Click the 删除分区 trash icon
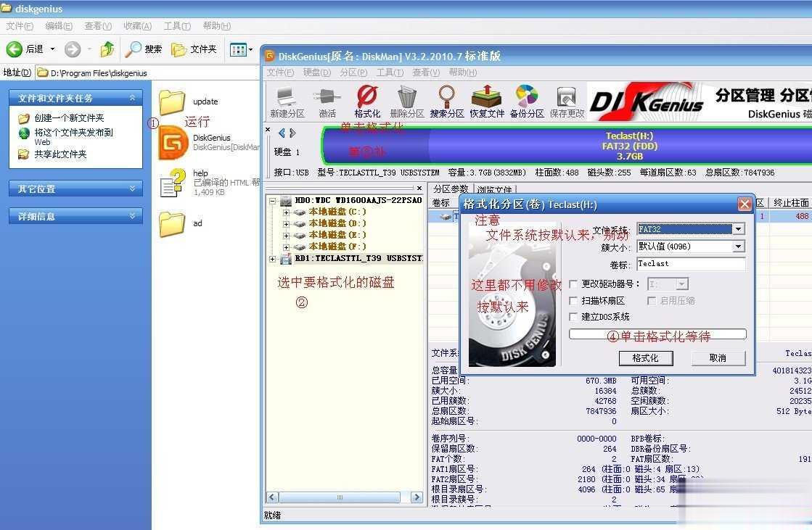 407,102
